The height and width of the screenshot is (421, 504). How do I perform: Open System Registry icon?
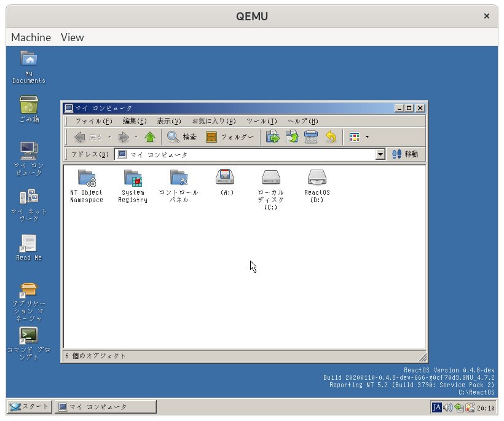click(x=132, y=186)
